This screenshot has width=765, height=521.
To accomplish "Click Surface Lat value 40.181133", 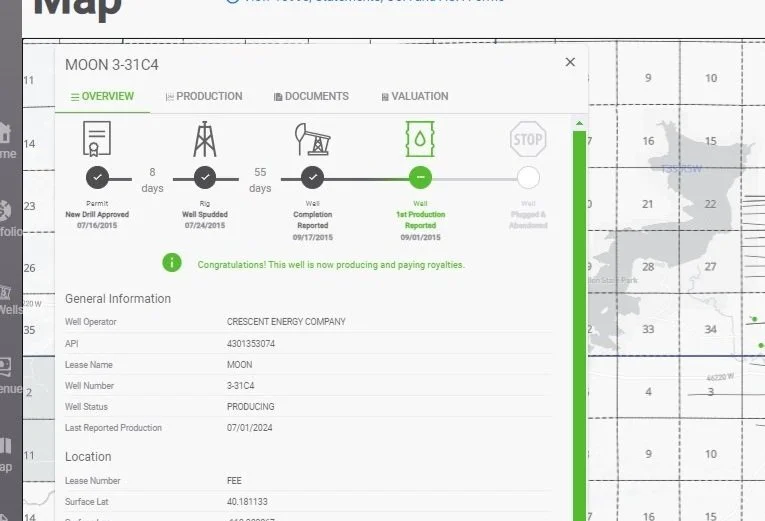I will pos(247,502).
